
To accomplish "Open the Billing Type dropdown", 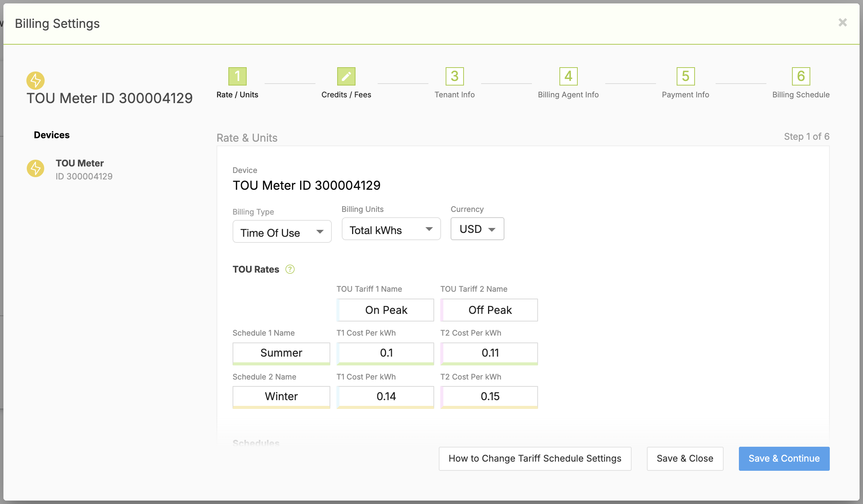I will click(x=282, y=232).
